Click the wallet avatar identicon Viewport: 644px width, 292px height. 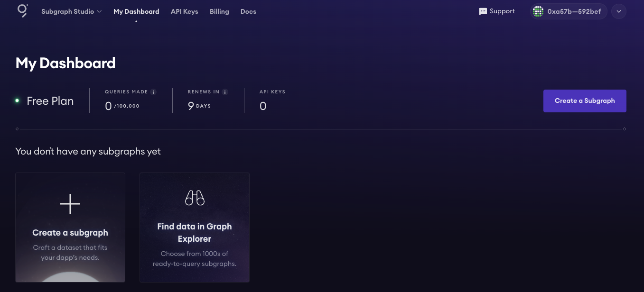point(538,11)
